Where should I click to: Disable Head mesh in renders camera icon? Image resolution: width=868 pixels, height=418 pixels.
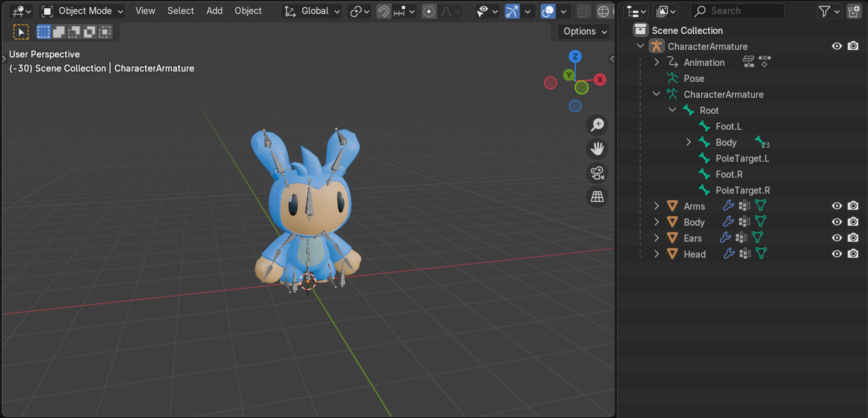click(853, 254)
